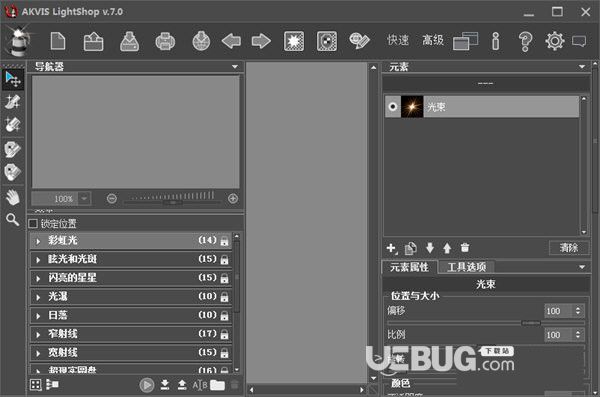Click the 偏移 value field
Screen dimensions: 600x397
pyautogui.click(x=558, y=311)
